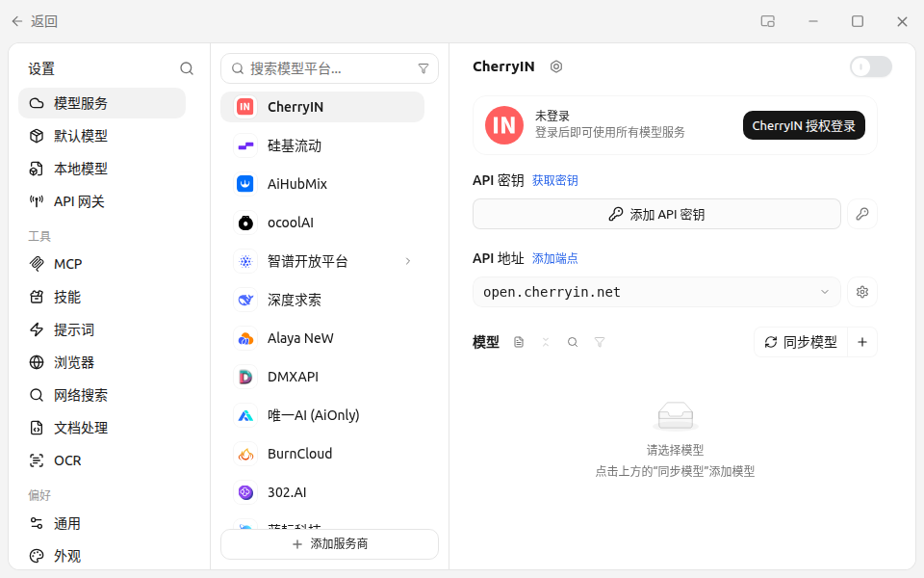The image size is (924, 578).
Task: Select 智谱开放平台 provider
Action: [322, 261]
